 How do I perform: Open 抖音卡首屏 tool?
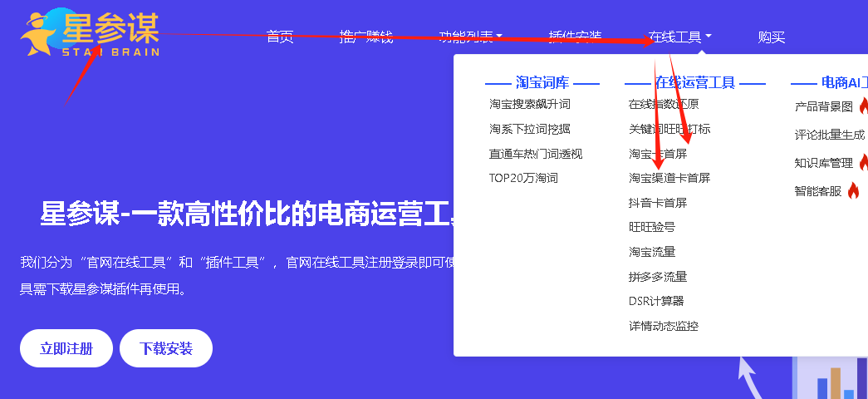[658, 203]
